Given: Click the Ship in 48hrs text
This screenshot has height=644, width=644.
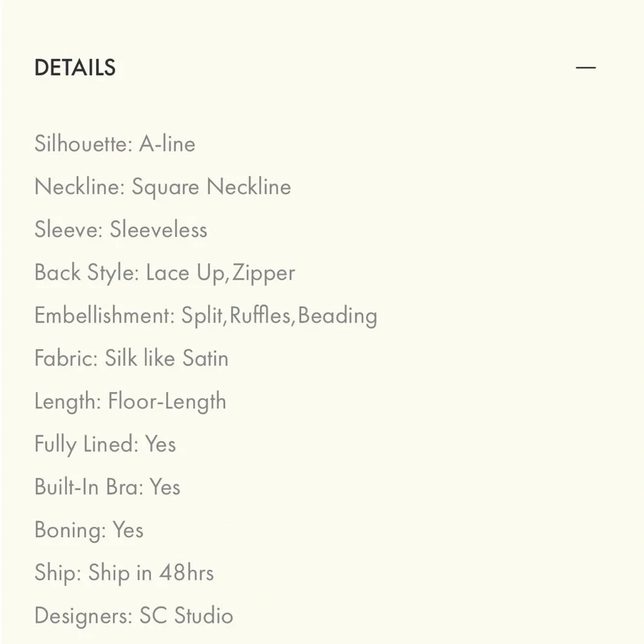Looking at the screenshot, I should point(151,573).
